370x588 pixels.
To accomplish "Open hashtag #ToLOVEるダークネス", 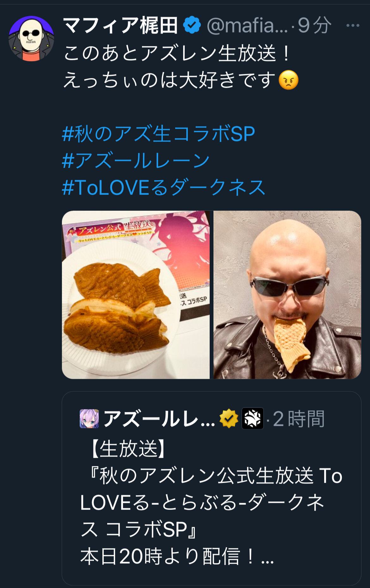I will (163, 187).
